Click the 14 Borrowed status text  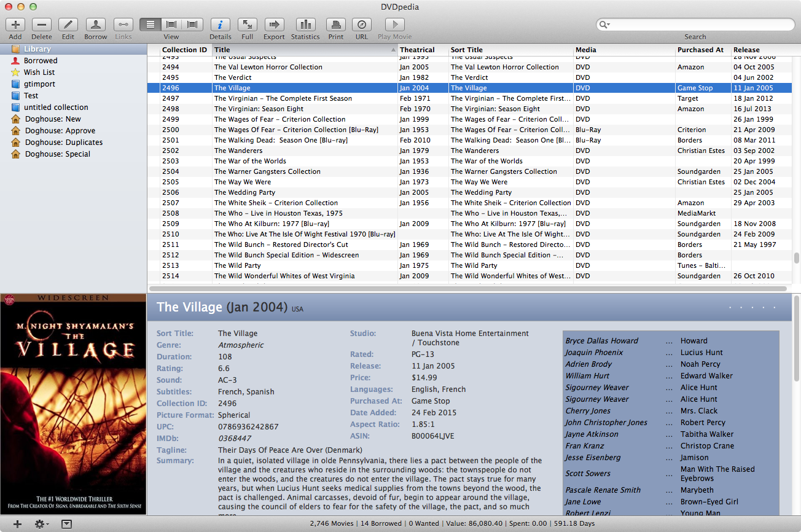click(x=381, y=524)
